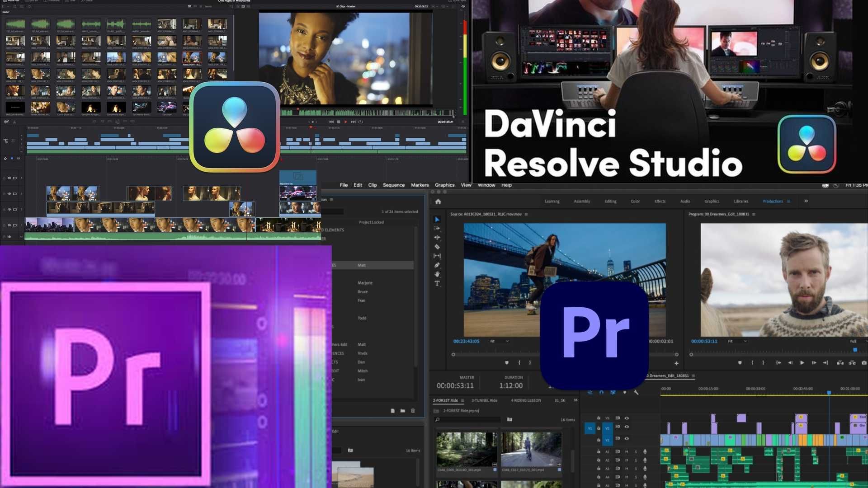Hide track V3 with its eye icon
Image resolution: width=868 pixels, height=488 pixels.
[627, 418]
